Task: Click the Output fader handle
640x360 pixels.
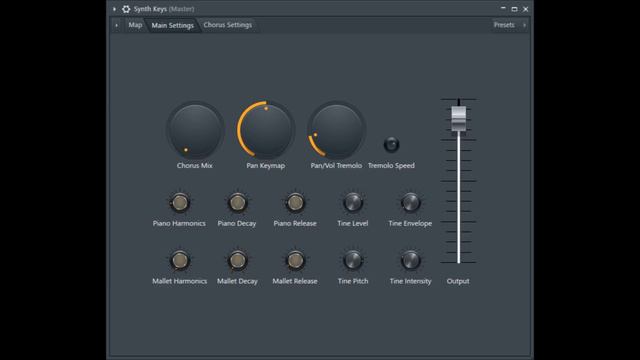Action: coord(458,119)
